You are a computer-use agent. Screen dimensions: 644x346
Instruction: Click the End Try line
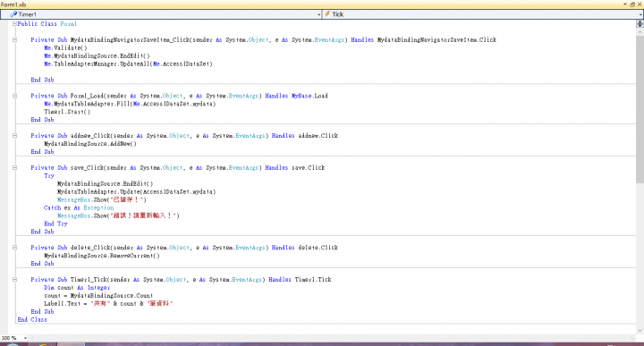55,224
